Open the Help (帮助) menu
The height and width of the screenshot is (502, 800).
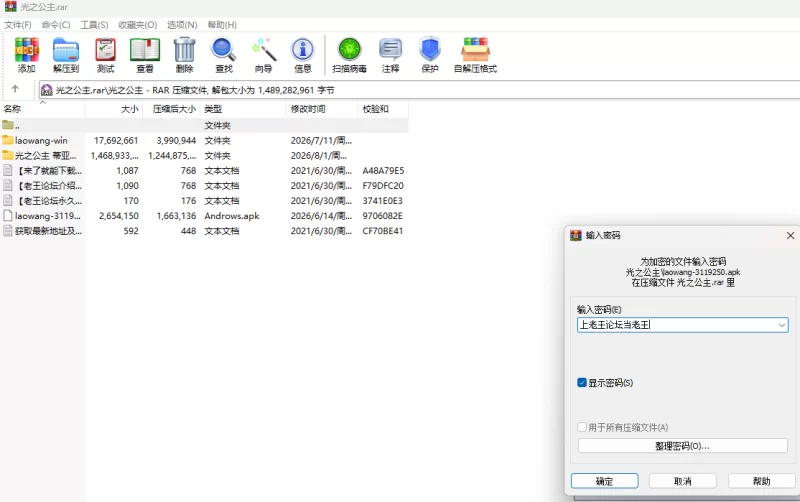click(x=222, y=25)
